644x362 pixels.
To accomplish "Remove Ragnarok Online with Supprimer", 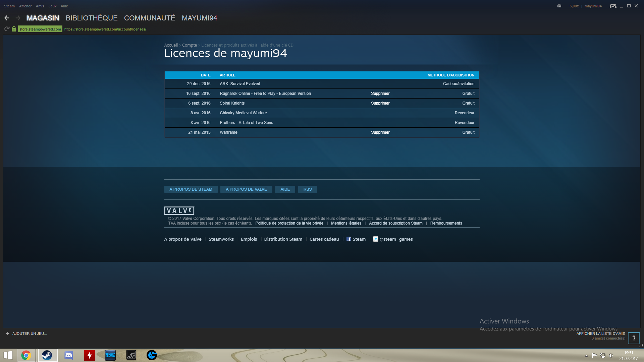I will [380, 94].
